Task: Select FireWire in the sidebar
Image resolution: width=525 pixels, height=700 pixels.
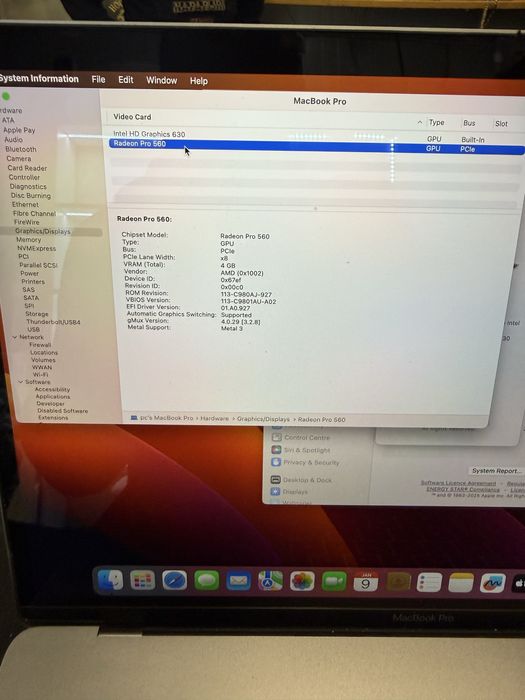Action: point(26,222)
